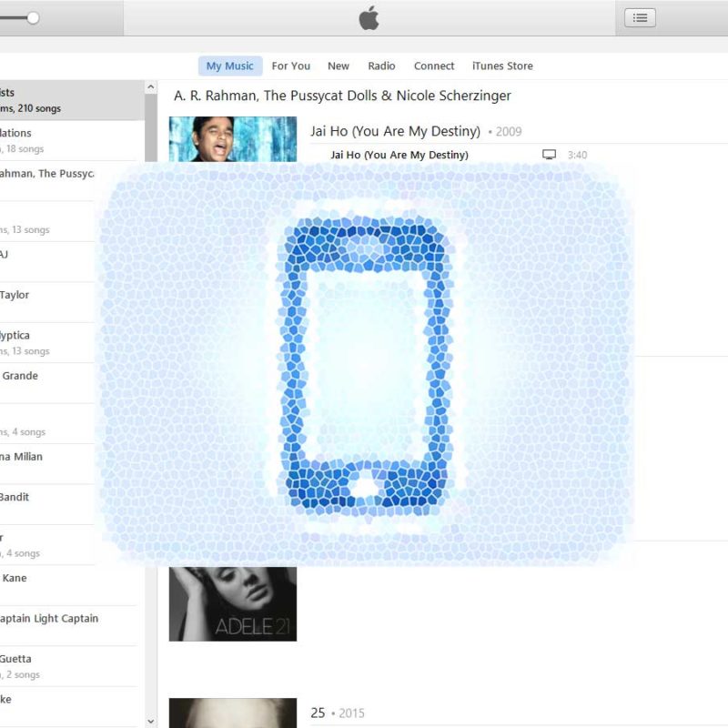The height and width of the screenshot is (728, 728).
Task: Select the all artists row with 210 songs
Action: point(72,100)
